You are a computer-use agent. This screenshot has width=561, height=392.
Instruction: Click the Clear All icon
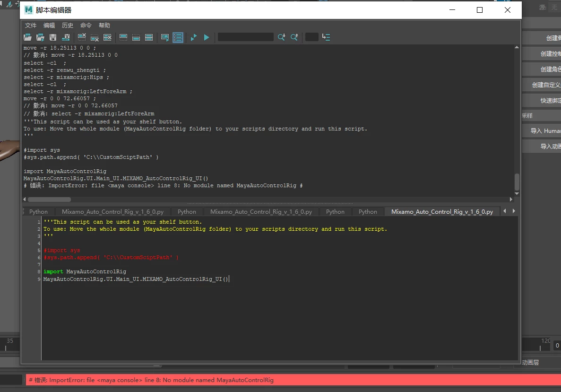click(x=107, y=37)
